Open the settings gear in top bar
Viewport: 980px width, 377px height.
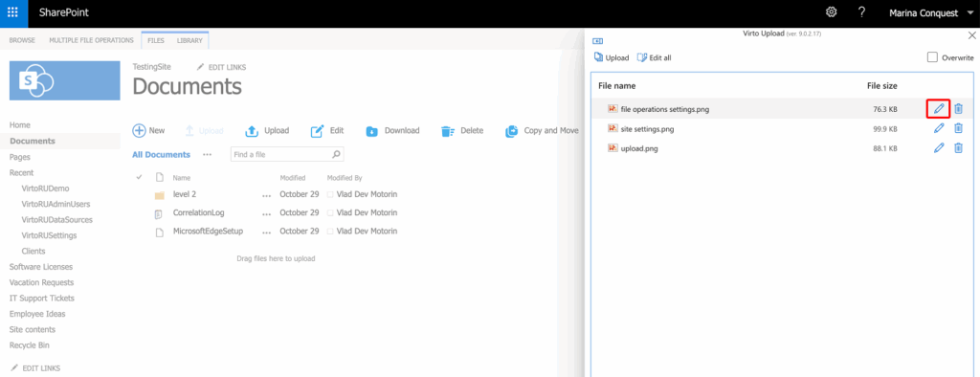(x=832, y=12)
